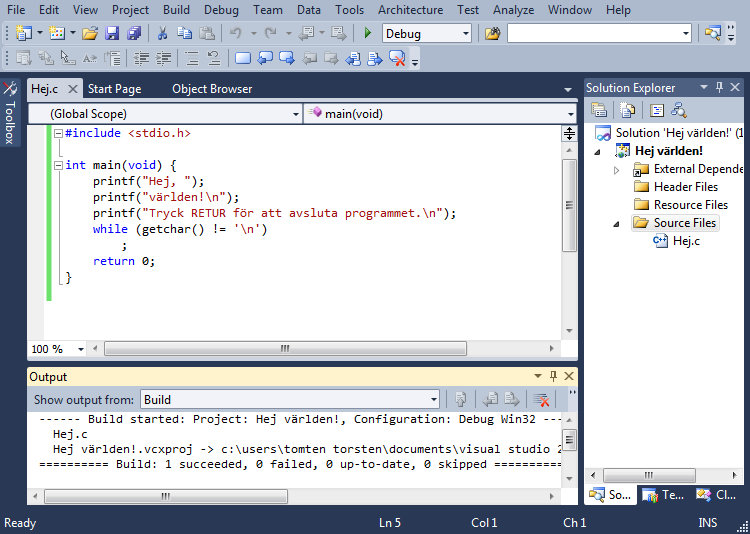Comment out the selected lines icon
Screen dimensions: 750x534
point(192,58)
